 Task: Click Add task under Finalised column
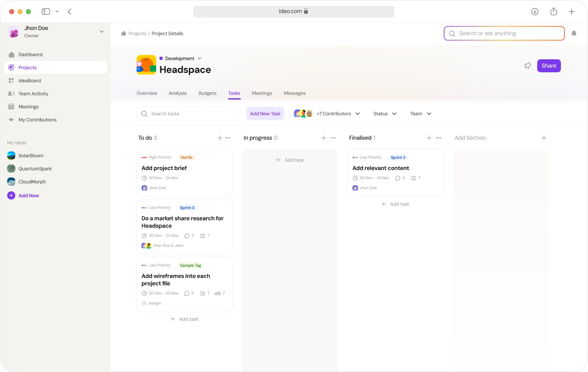(396, 204)
